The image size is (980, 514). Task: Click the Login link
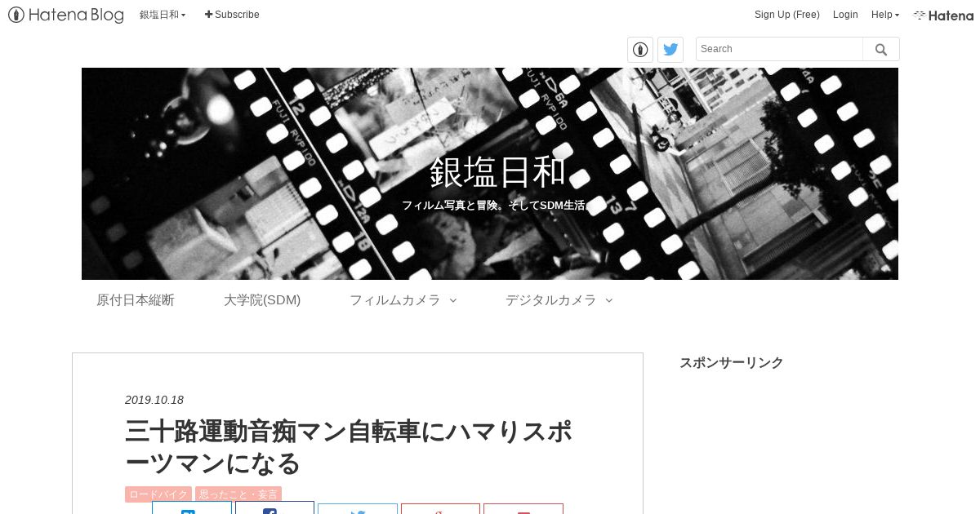[845, 15]
